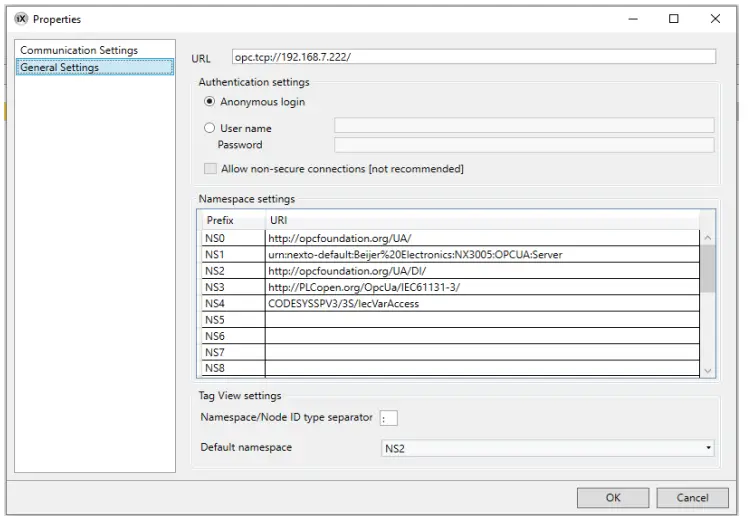This screenshot has width=751, height=522.
Task: Click the Prefix column header
Action: pos(233,220)
